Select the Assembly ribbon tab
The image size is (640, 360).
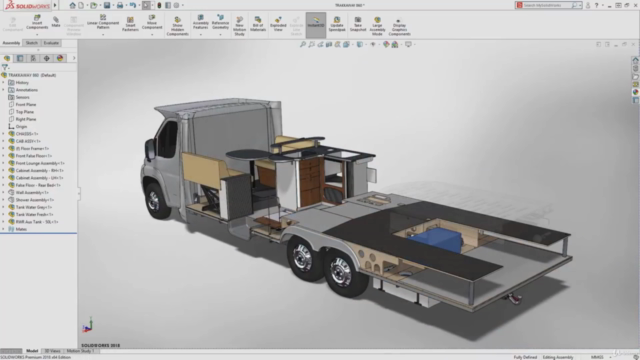tap(11, 43)
